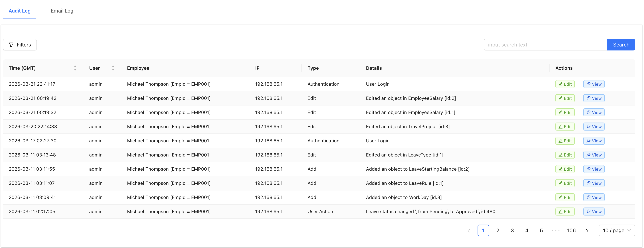The height and width of the screenshot is (248, 644).
Task: Click the search text input field
Action: tap(545, 44)
